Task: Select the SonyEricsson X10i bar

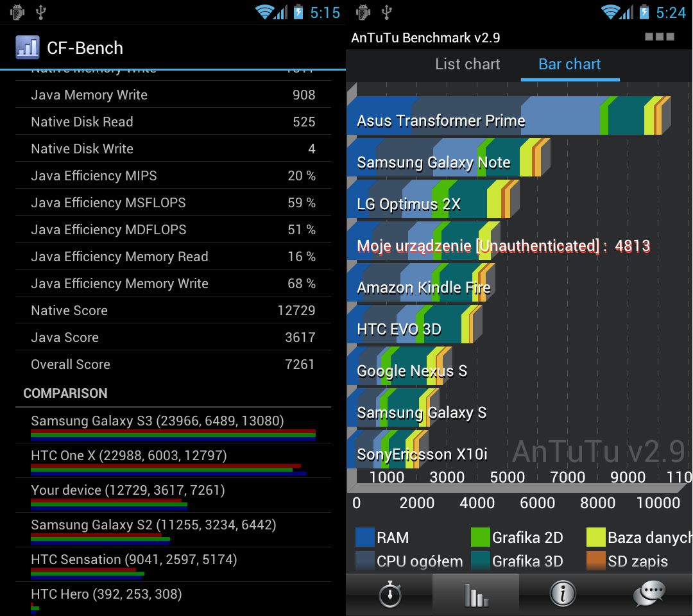Action: [388, 449]
